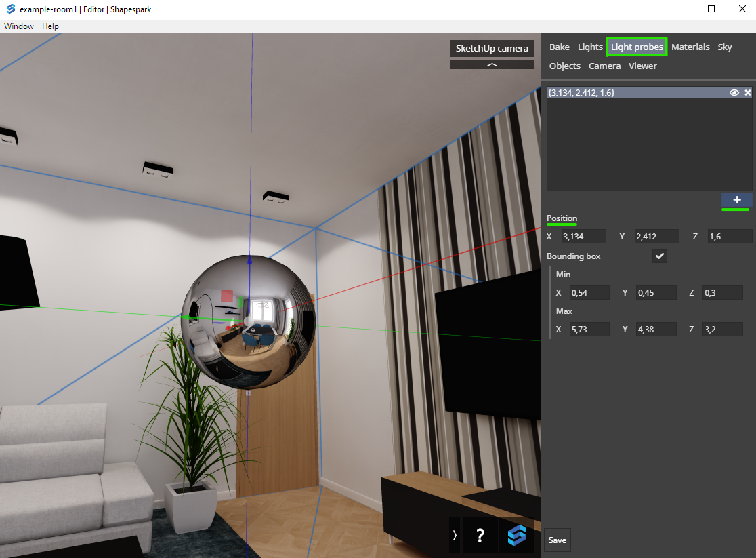Expand the bottom toolbar chevron arrow

(455, 536)
